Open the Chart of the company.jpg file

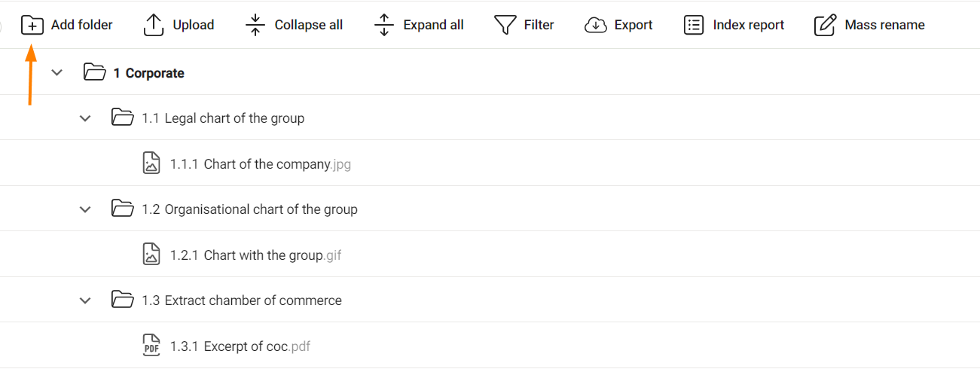[x=261, y=164]
